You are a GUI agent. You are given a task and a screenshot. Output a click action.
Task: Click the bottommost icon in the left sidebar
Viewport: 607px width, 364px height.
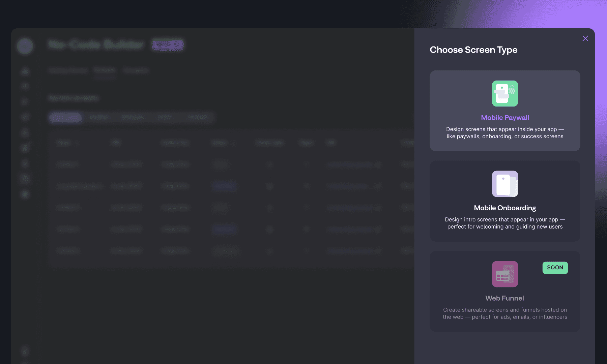coord(25,352)
